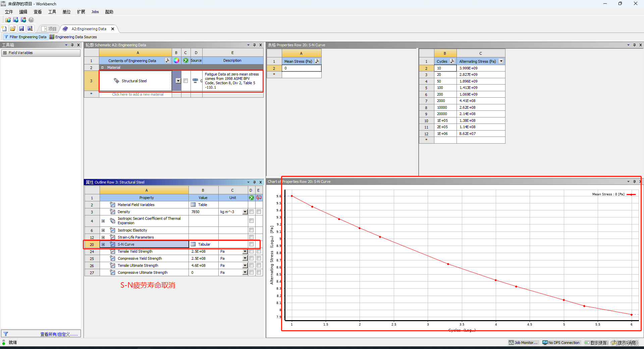
Task: Click the table icon in Material Field Variables row
Action: pos(193,205)
